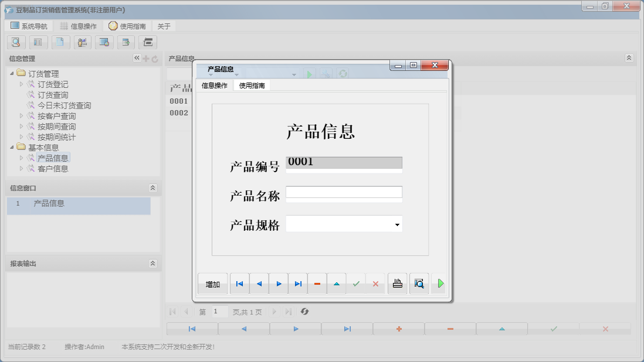Delete current record with red minus icon
This screenshot has width=644, height=362.
(317, 283)
